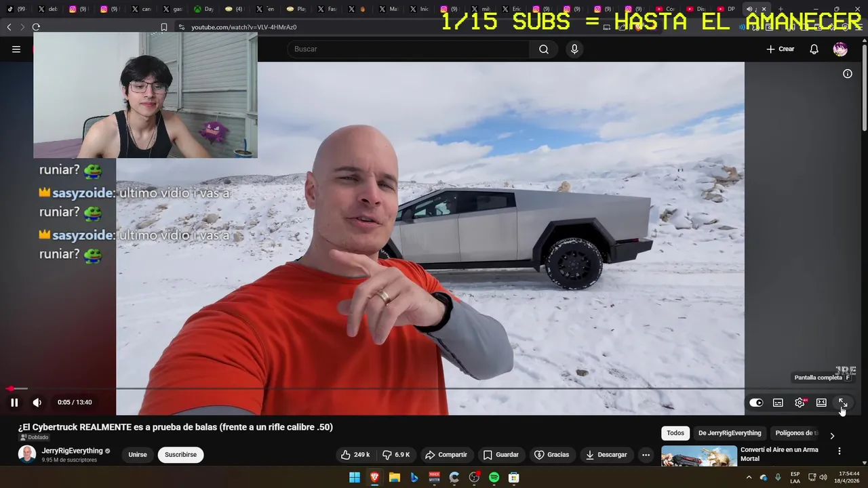The width and height of the screenshot is (868, 488).
Task: Save video with Guardar button
Action: point(501,455)
